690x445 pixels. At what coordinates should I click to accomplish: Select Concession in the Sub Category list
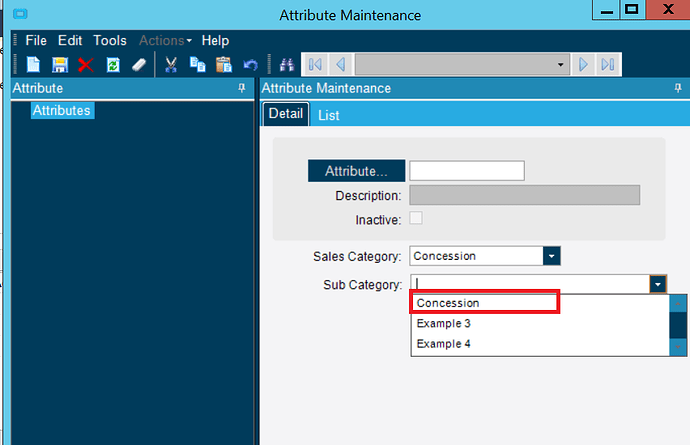[x=540, y=303]
